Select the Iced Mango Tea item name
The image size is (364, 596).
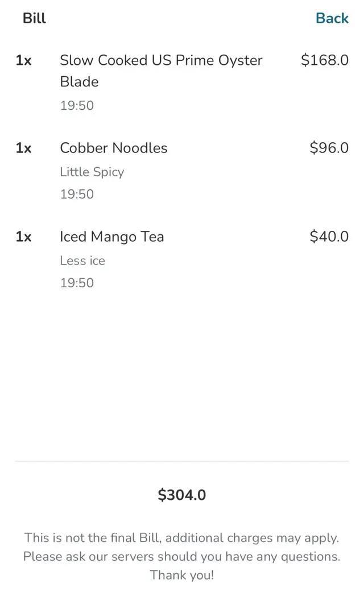click(x=112, y=237)
